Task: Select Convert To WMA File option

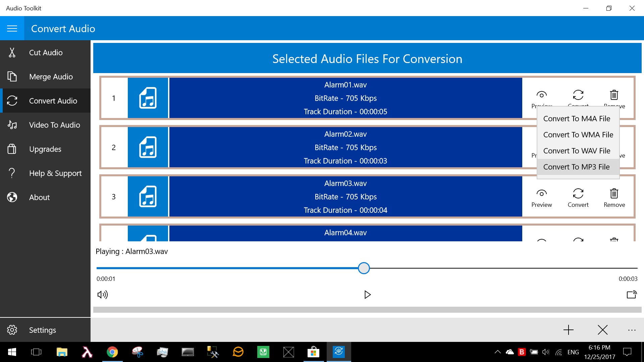Action: [578, 135]
